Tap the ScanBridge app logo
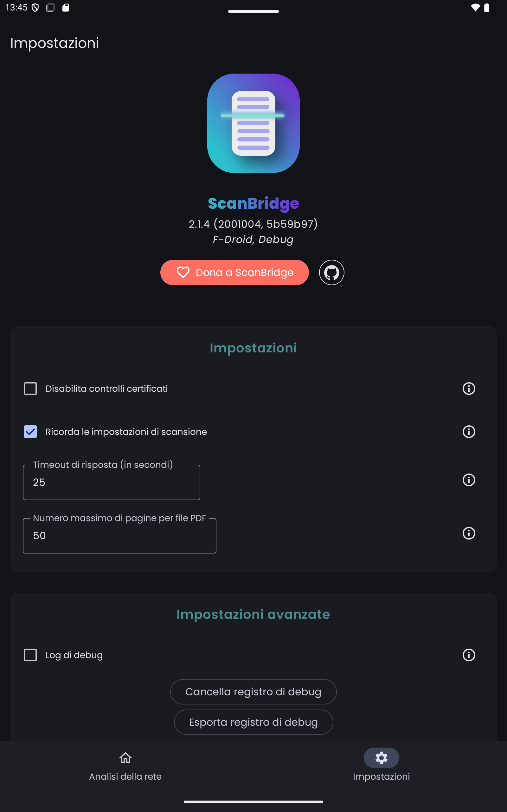This screenshot has width=507, height=812. pyautogui.click(x=253, y=123)
